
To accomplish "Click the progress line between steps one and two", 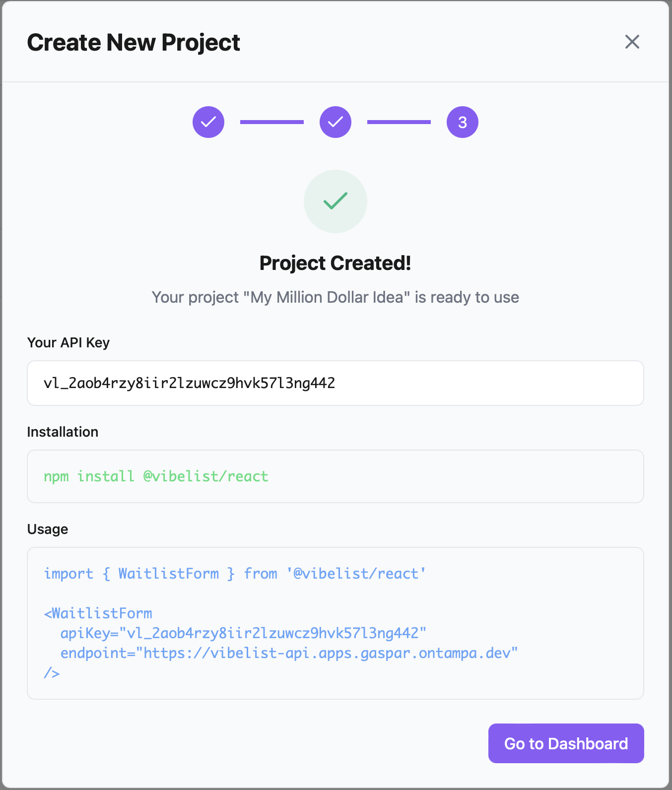I will tap(272, 122).
